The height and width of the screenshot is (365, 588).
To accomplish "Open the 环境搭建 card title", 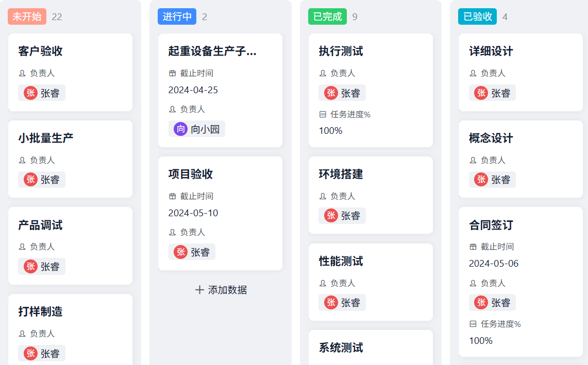I will pos(341,174).
